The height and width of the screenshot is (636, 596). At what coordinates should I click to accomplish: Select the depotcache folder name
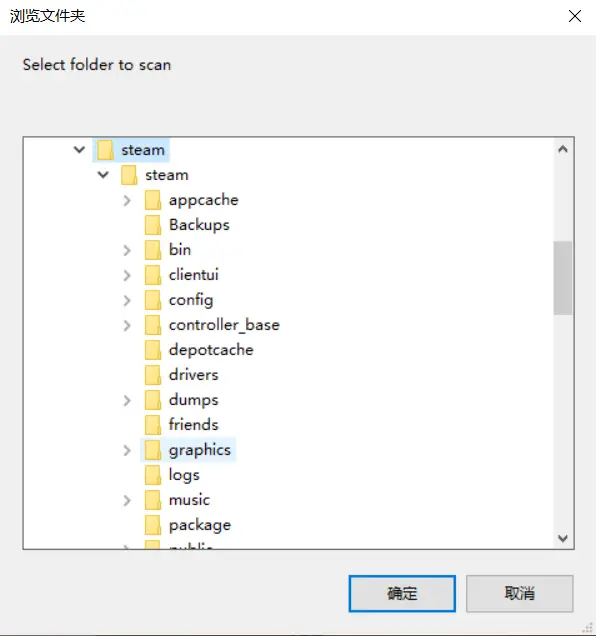(211, 350)
